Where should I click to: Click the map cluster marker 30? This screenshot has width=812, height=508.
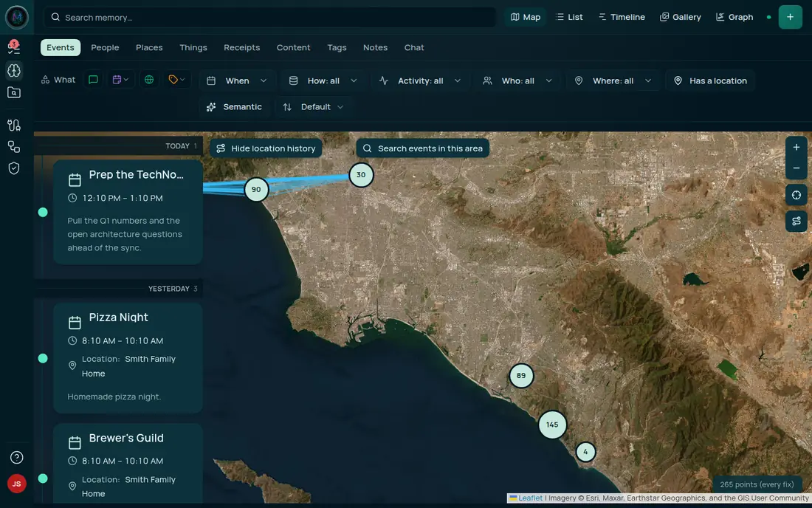pyautogui.click(x=361, y=175)
